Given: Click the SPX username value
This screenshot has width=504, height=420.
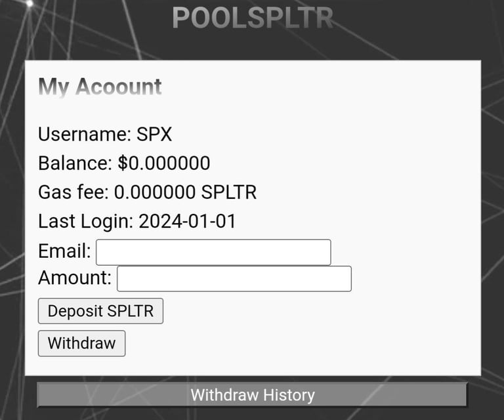Looking at the screenshot, I should [x=154, y=135].
